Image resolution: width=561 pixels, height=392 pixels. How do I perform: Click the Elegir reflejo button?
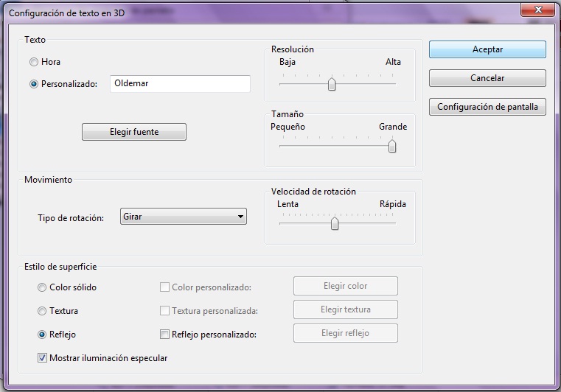(346, 333)
